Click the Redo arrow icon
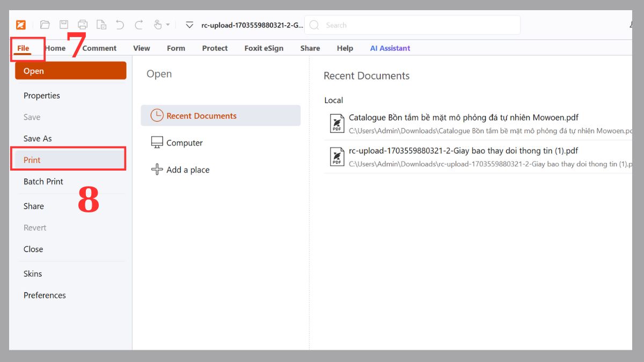 pos(139,25)
